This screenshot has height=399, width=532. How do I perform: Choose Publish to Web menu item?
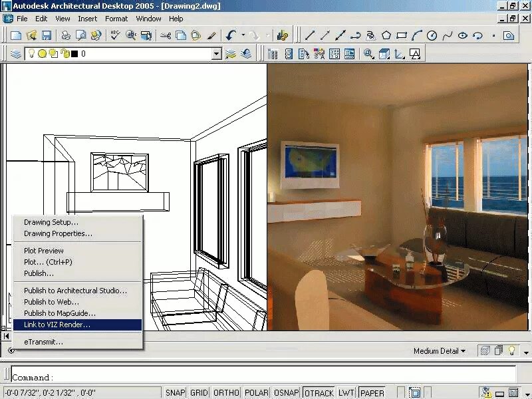77,302
